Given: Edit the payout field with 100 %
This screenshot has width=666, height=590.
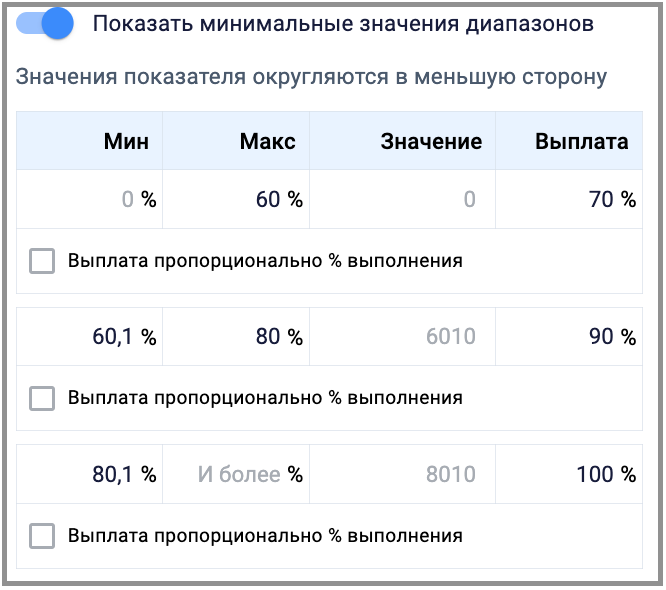Looking at the screenshot, I should [x=569, y=474].
